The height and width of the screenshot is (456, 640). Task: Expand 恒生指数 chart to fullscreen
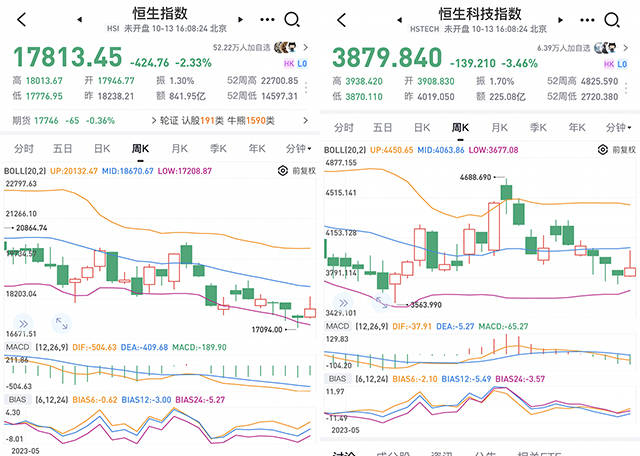[61, 323]
